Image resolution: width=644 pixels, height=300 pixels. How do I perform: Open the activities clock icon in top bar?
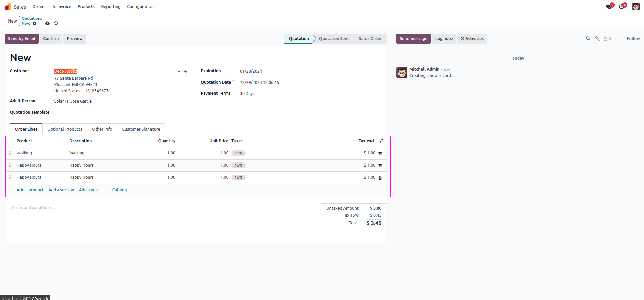click(x=622, y=7)
